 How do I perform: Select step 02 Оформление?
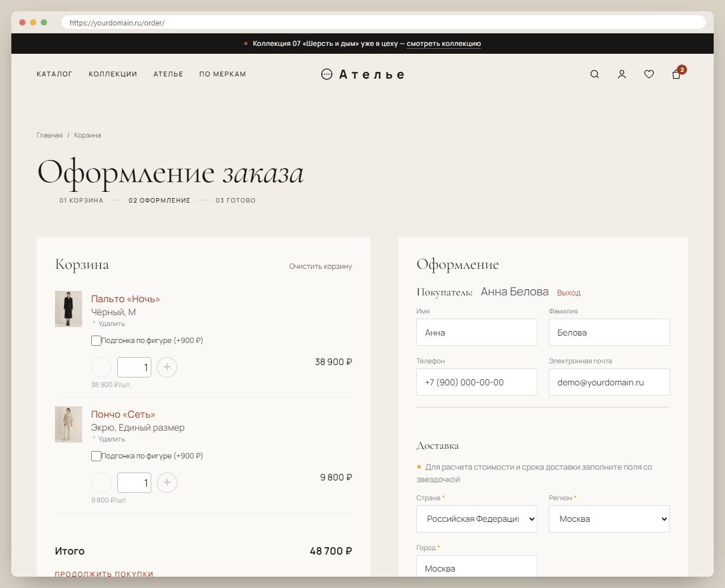tap(159, 200)
